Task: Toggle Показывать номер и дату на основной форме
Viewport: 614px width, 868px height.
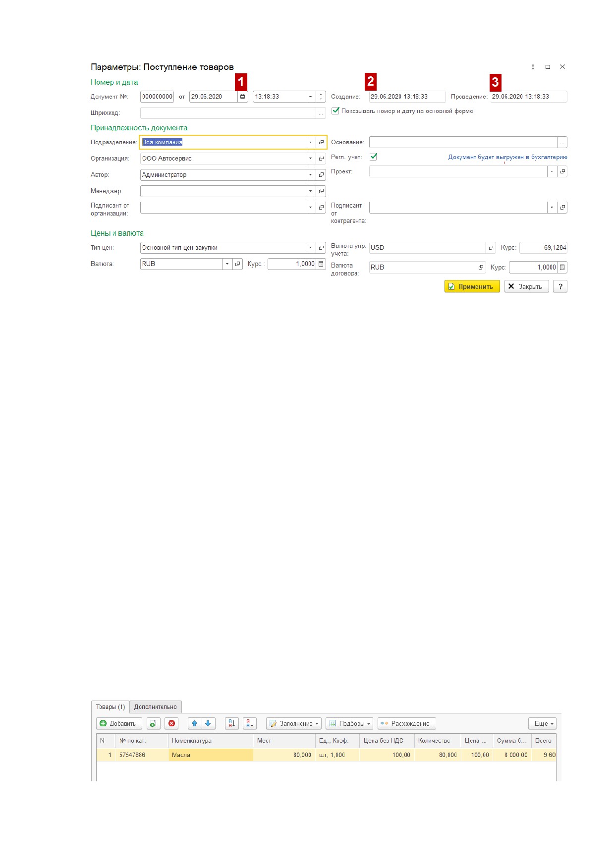Action: pos(335,111)
